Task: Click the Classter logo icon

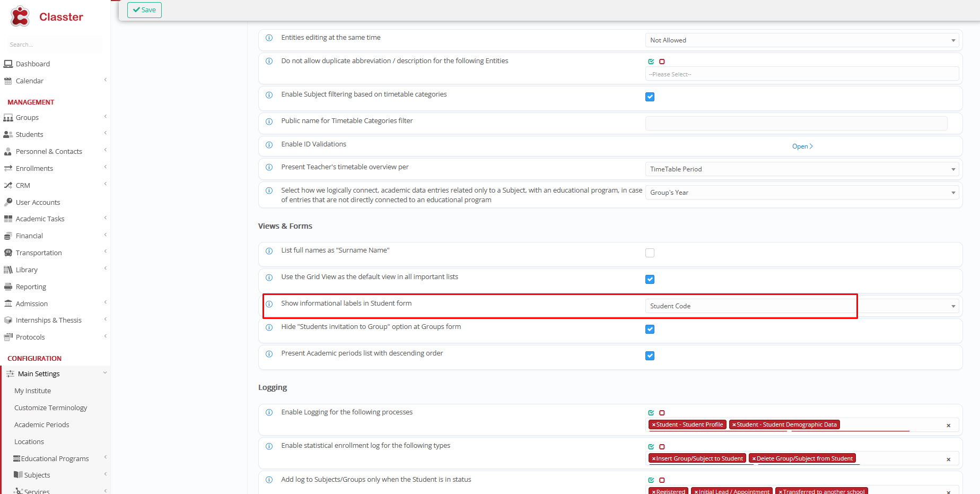Action: click(20, 16)
